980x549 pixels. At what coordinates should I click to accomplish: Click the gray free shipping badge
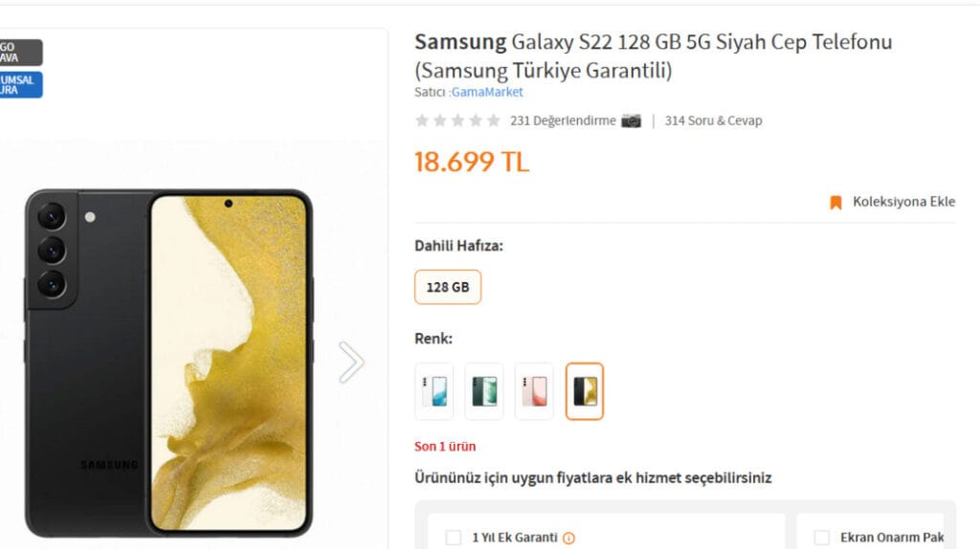pos(21,52)
